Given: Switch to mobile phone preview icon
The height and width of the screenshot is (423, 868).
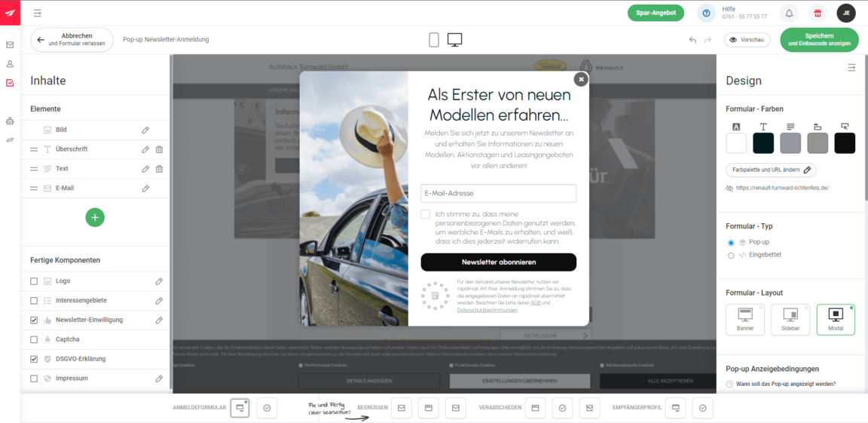Looking at the screenshot, I should pos(434,40).
